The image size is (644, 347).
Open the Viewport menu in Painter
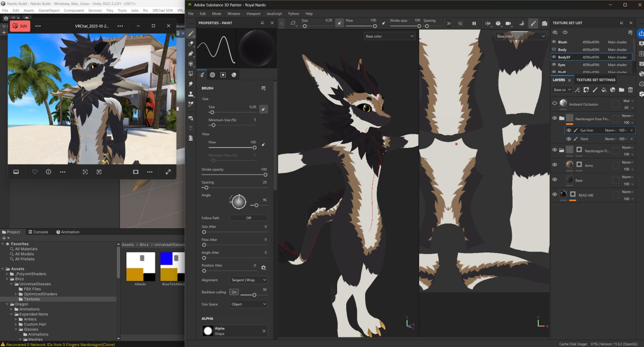pos(253,14)
